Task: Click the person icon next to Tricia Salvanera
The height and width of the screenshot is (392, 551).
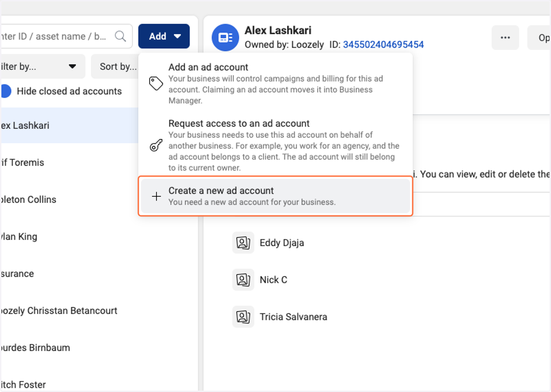Action: [243, 317]
